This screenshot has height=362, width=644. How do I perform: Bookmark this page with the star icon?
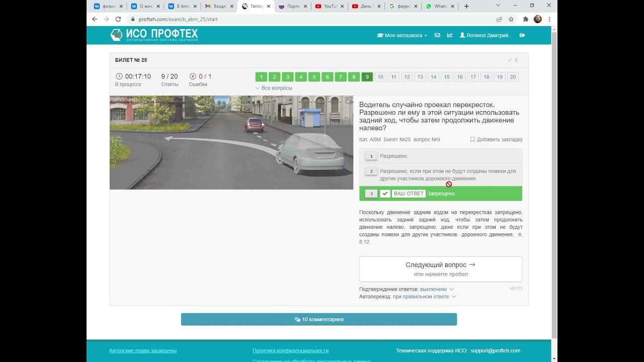511,19
